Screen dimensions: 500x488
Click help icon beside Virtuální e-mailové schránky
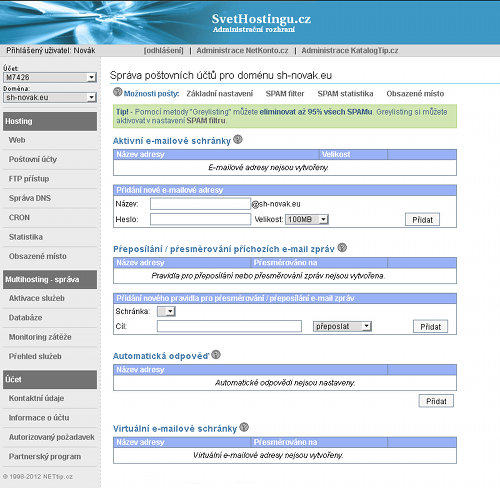[x=244, y=427]
